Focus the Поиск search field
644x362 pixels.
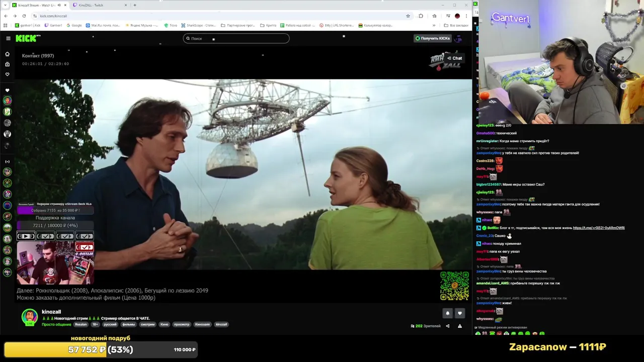pos(236,38)
